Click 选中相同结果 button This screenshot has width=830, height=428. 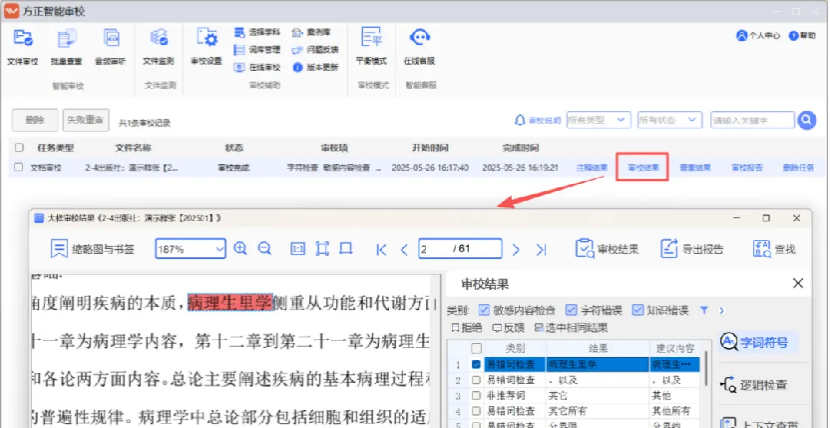coord(571,328)
